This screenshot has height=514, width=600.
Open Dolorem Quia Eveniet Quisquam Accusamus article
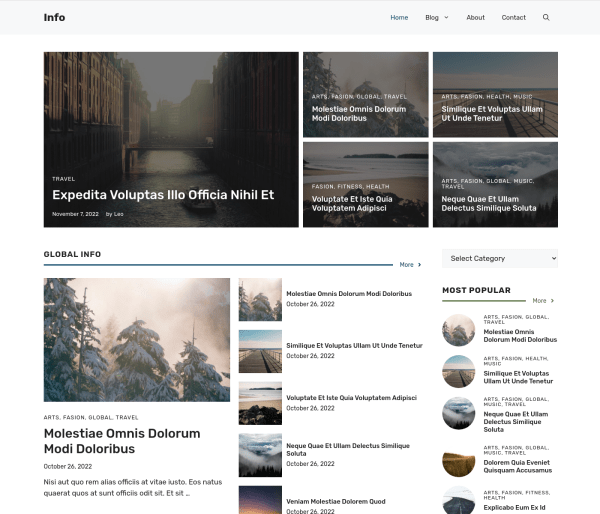pos(518,466)
